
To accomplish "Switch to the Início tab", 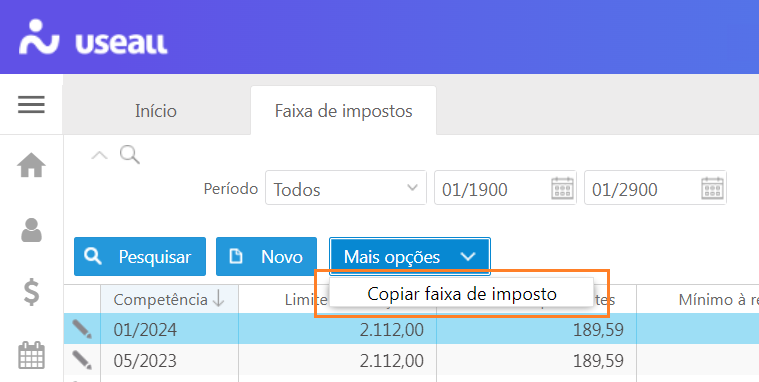I will coord(156,111).
